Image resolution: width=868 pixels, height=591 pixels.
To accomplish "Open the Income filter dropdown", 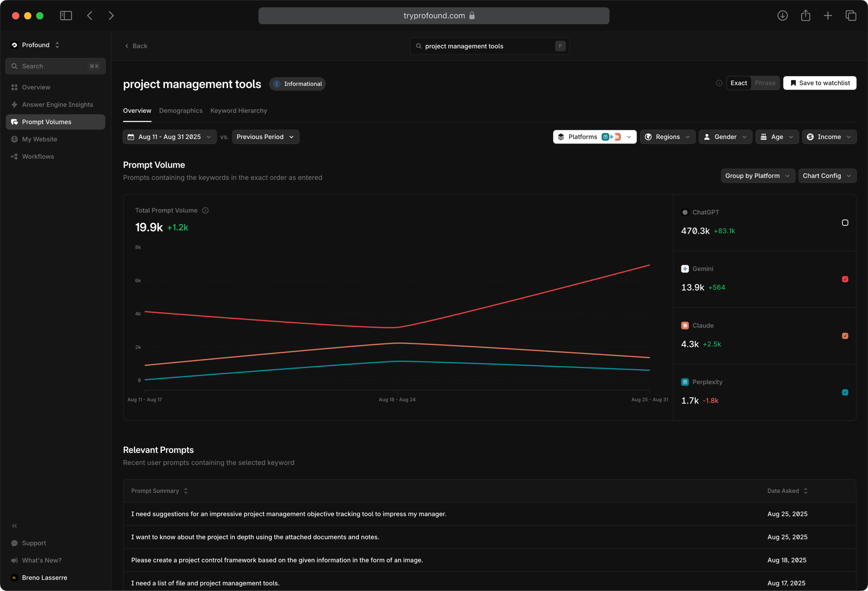I will (828, 136).
